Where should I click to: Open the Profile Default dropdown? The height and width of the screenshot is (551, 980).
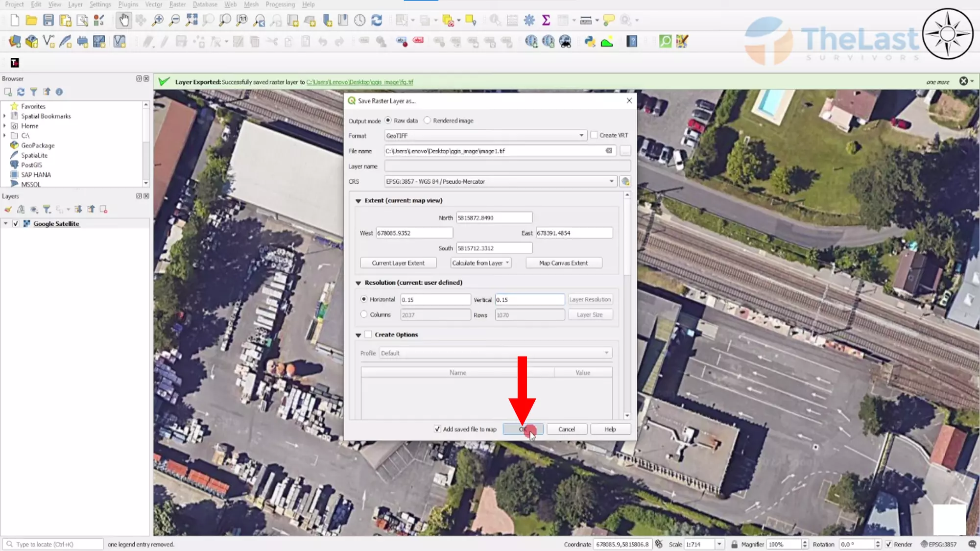tap(496, 353)
